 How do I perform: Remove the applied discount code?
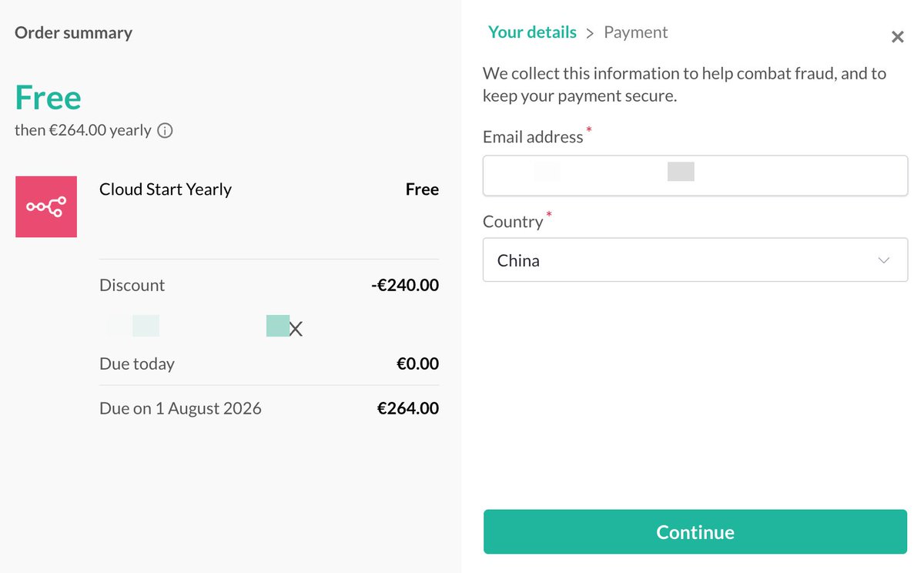pos(296,330)
